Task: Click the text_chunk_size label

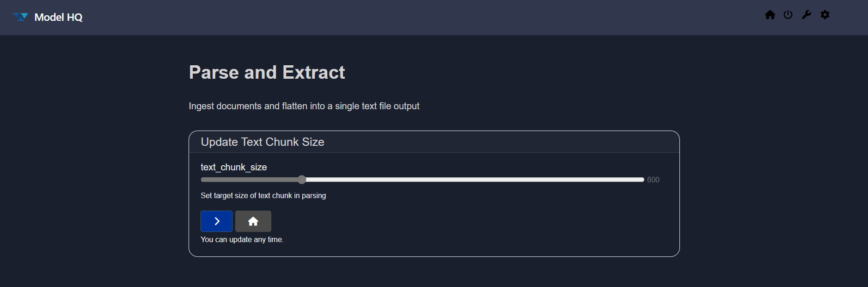Action: pyautogui.click(x=233, y=167)
